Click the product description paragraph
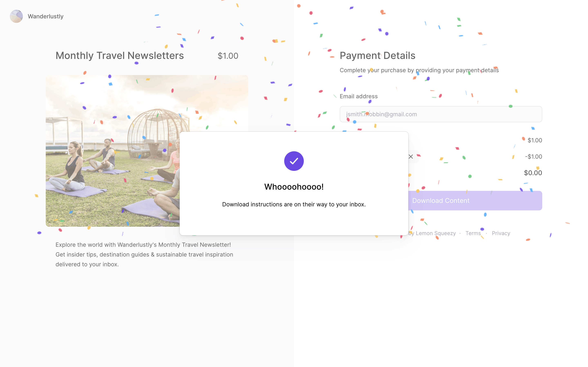 [144, 254]
